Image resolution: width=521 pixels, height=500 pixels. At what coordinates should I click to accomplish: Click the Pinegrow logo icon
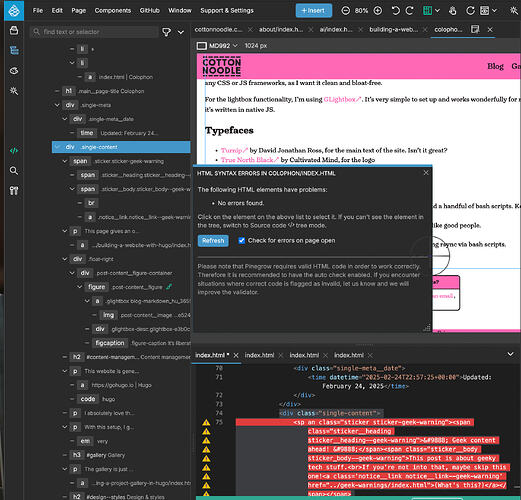14,11
